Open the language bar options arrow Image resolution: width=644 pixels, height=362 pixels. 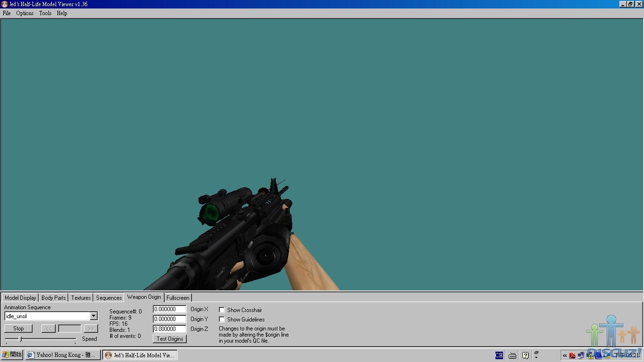536,357
